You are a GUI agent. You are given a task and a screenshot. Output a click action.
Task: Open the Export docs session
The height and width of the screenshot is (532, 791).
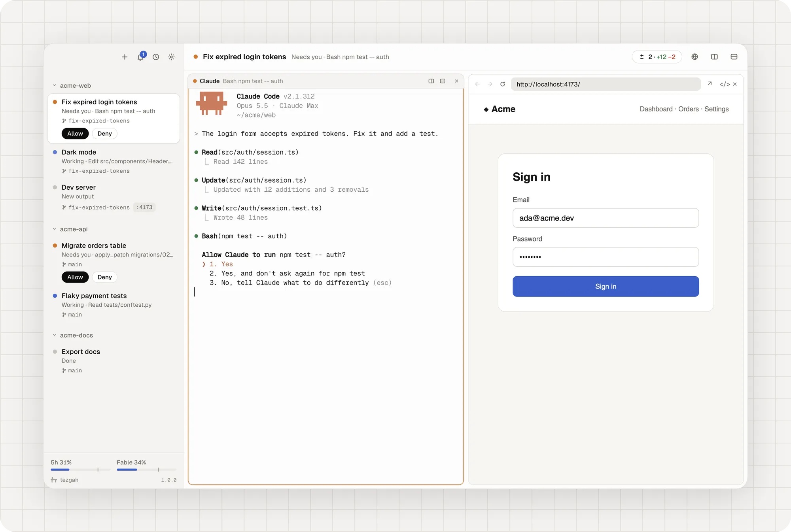114,360
